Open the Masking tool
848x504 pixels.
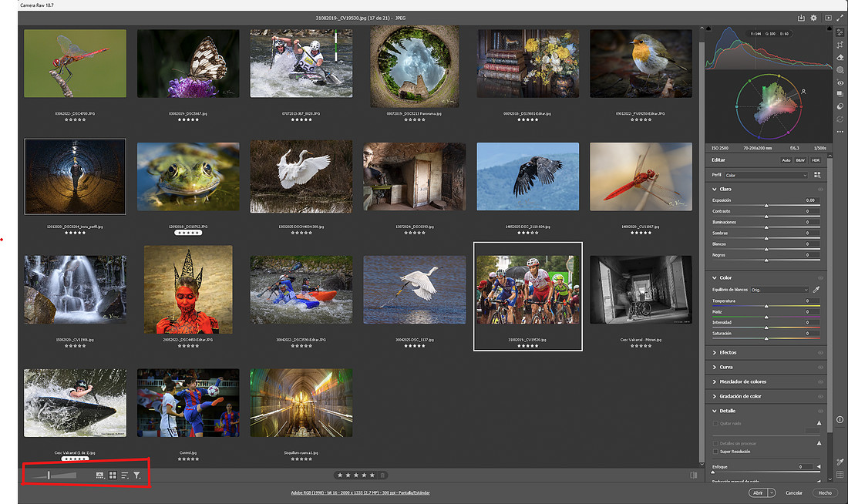[x=840, y=70]
